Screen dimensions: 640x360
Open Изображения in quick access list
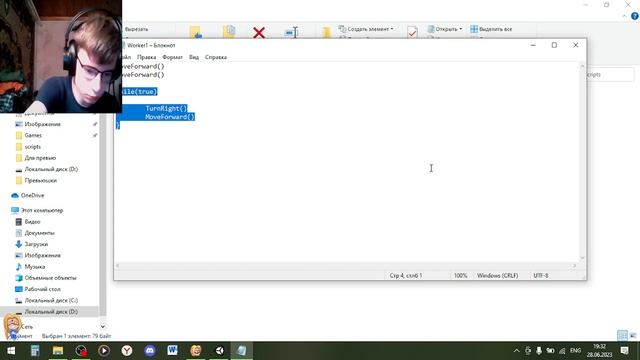pyautogui.click(x=42, y=124)
